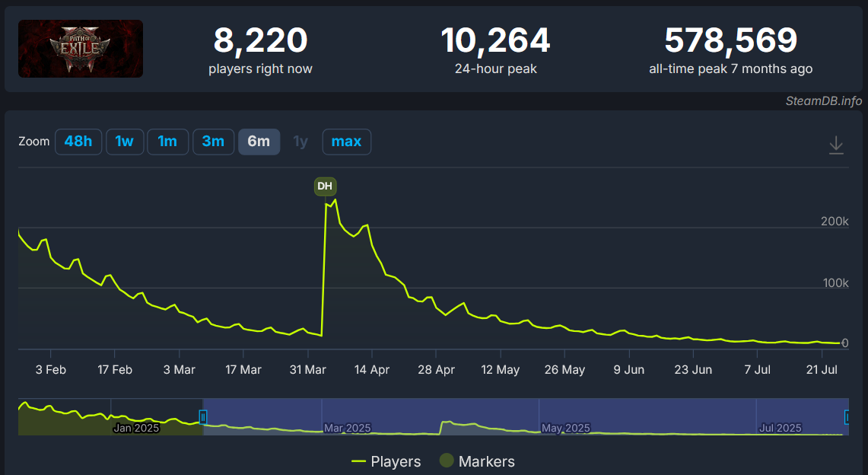Click the 31 Mar axis label
The image size is (868, 475).
point(308,370)
